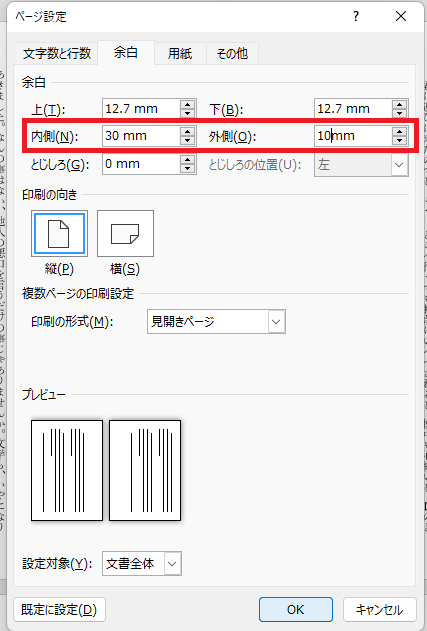
Task: Switch to the 文字数と行数 tab
Action: coord(56,53)
